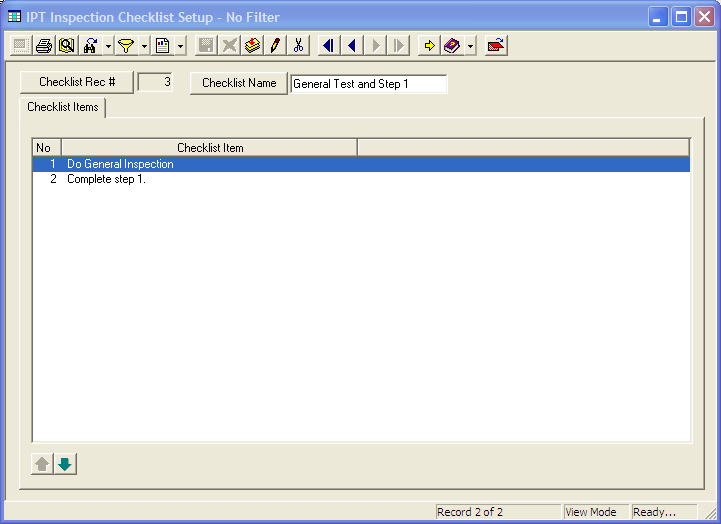Click the View Mode status indicator
Screen dimensions: 721x524
click(x=596, y=512)
